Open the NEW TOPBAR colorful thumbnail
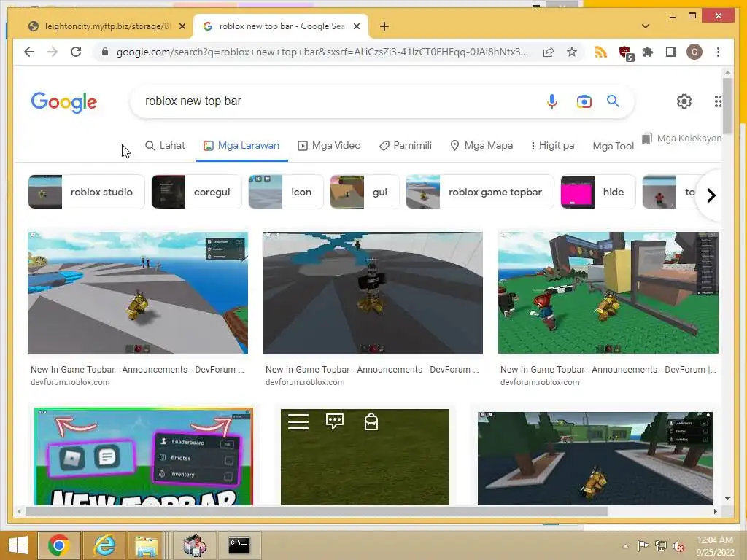This screenshot has width=747, height=560. pyautogui.click(x=144, y=456)
